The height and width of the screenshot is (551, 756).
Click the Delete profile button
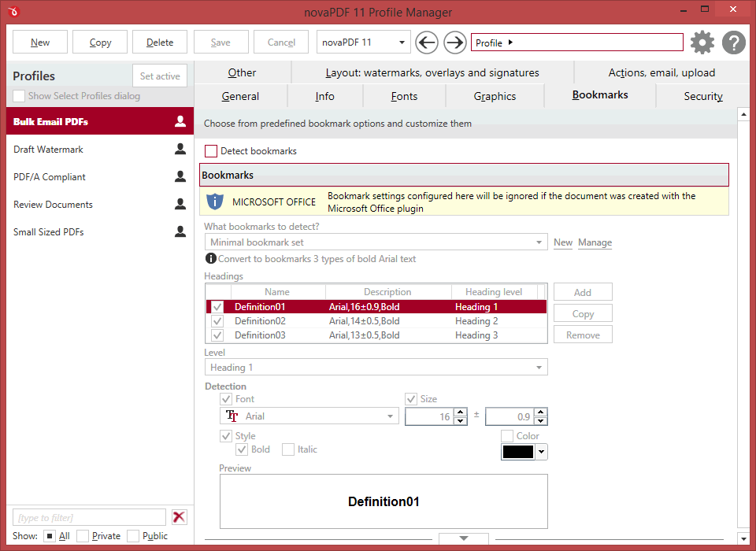(160, 43)
